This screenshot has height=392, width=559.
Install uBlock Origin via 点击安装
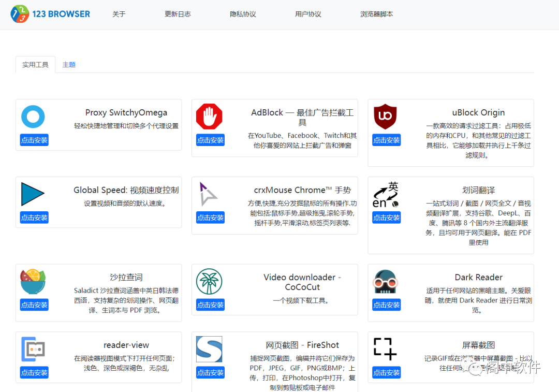tap(387, 140)
